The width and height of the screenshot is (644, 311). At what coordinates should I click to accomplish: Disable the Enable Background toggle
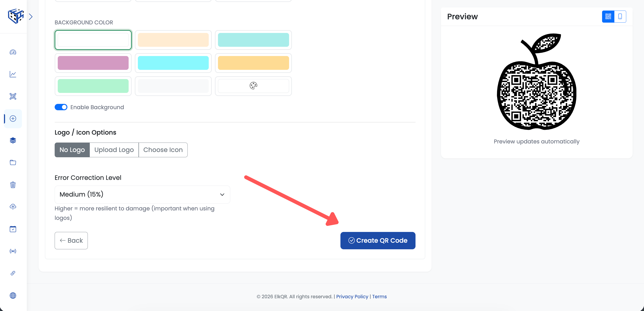tap(61, 107)
